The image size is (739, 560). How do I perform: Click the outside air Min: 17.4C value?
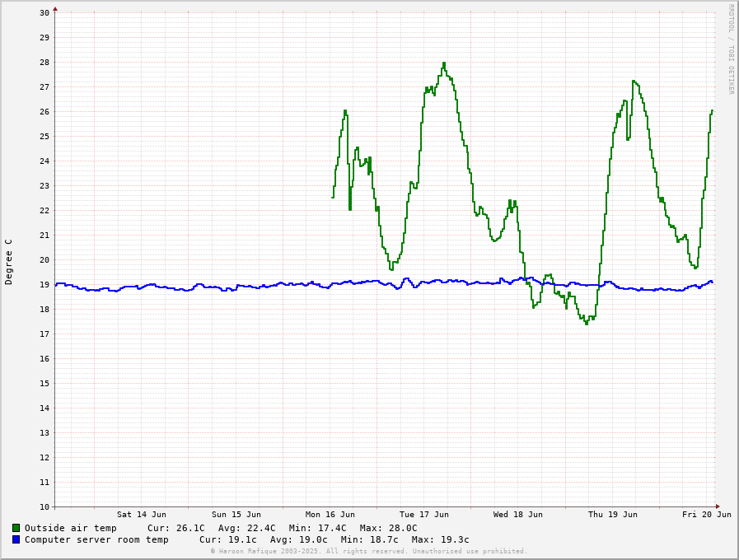(x=317, y=528)
